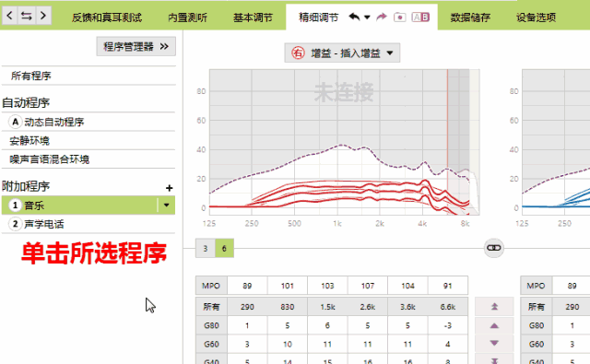Open the 增益 - 插入增益 curve dropdown
This screenshot has width=590, height=364.
[342, 53]
